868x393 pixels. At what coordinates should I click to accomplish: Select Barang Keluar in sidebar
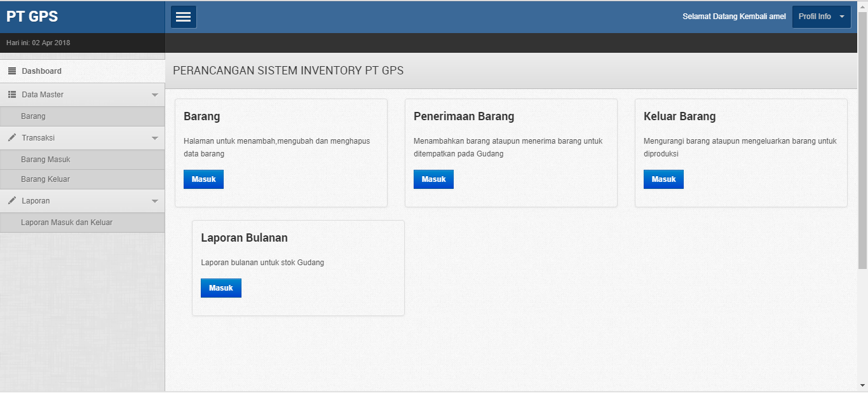(x=45, y=179)
